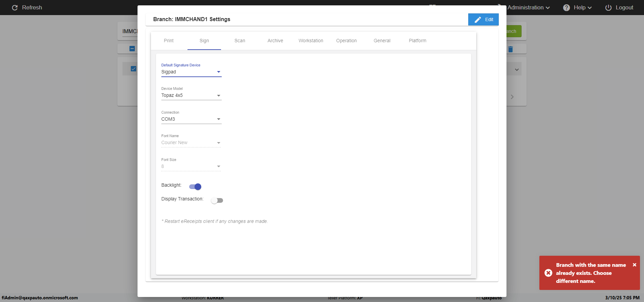This screenshot has width=644, height=302.
Task: Click the next-page chevron behind dialog
Action: [512, 97]
